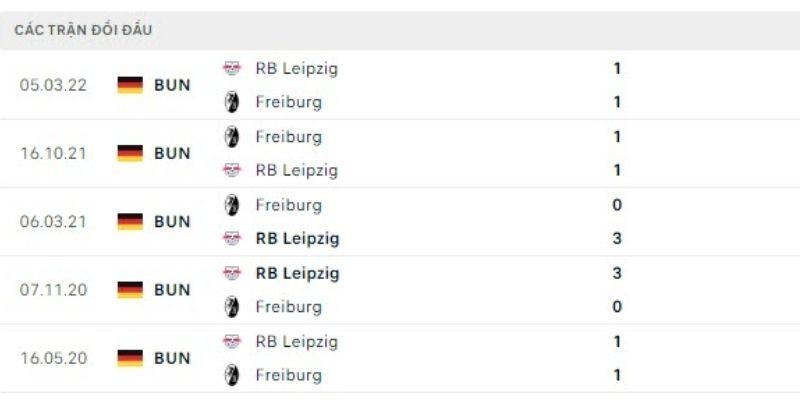Click RB Leipzig logo in 07.11.20 match
Image resolution: width=800 pixels, height=400 pixels.
pos(232,273)
